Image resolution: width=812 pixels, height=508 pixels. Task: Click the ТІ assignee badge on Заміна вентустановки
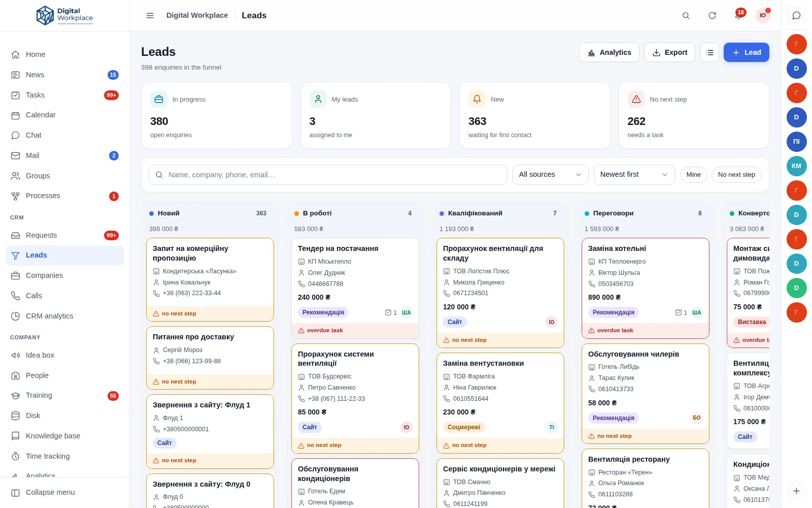551,427
